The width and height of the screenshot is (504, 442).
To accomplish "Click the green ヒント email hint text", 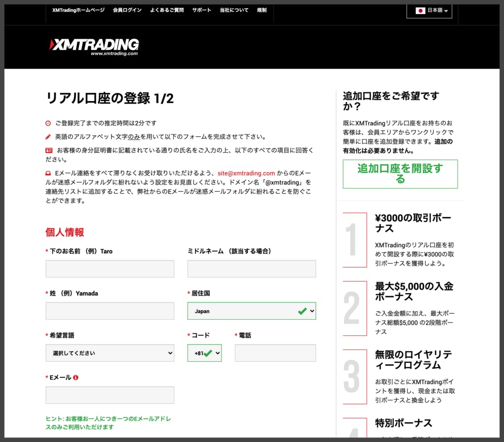I will 108,423.
